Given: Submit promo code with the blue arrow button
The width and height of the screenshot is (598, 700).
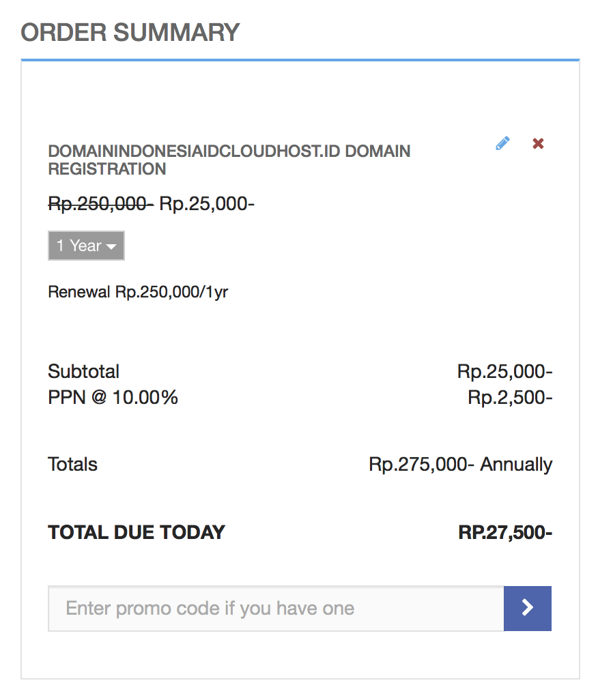Looking at the screenshot, I should coord(527,608).
